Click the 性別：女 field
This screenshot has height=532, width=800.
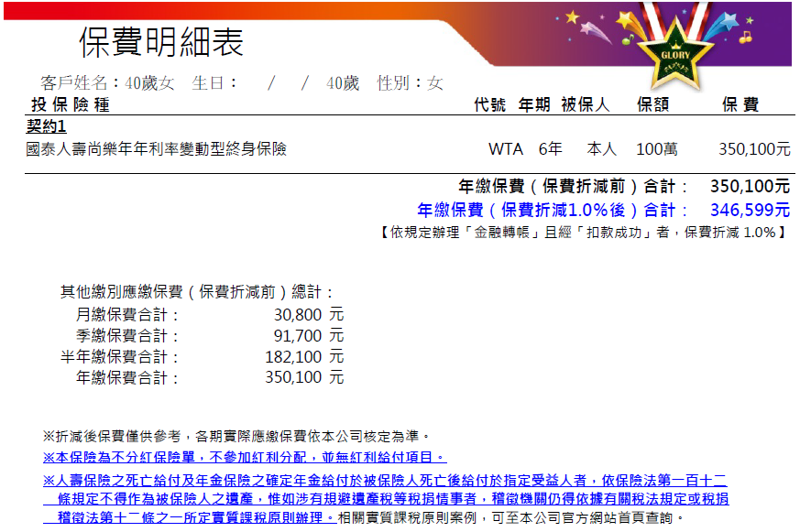click(410, 82)
